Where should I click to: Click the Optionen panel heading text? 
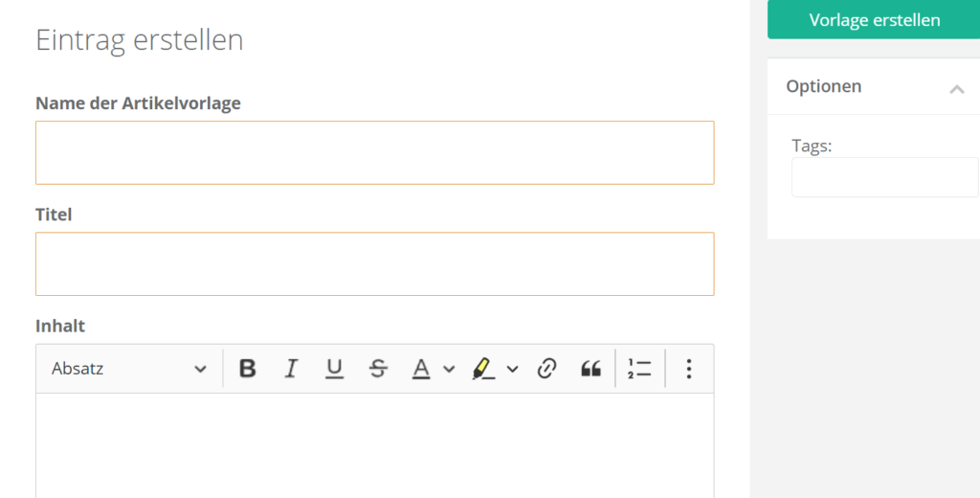coord(824,86)
